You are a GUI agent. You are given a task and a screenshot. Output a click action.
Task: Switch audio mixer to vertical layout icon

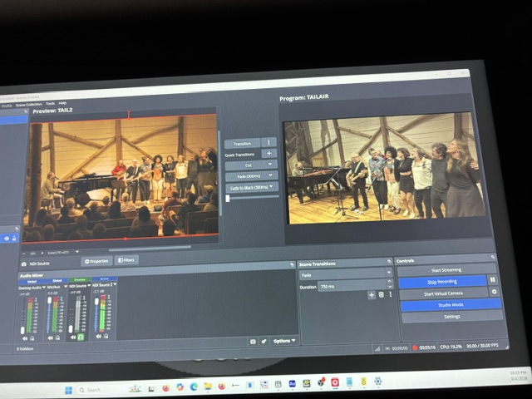click(x=253, y=342)
